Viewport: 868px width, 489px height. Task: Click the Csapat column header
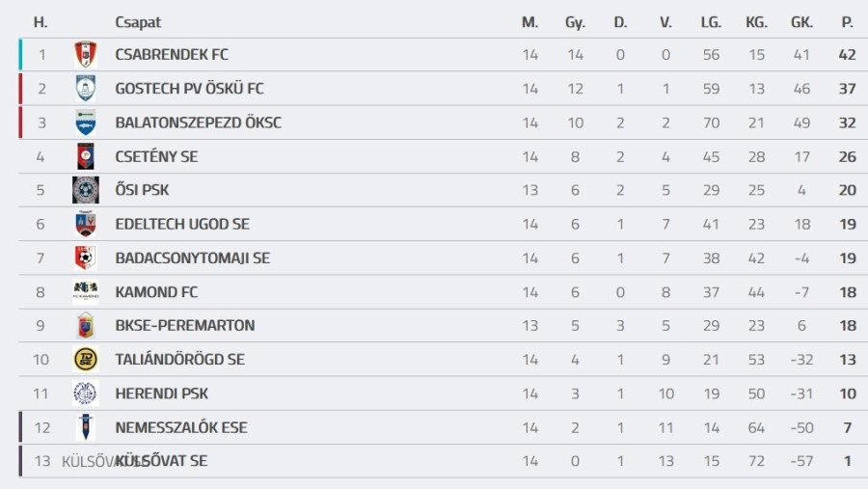click(x=138, y=22)
